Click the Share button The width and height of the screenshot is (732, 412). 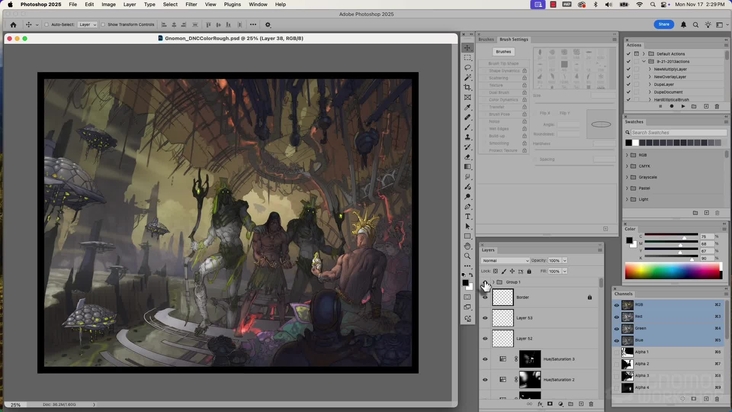pyautogui.click(x=664, y=24)
